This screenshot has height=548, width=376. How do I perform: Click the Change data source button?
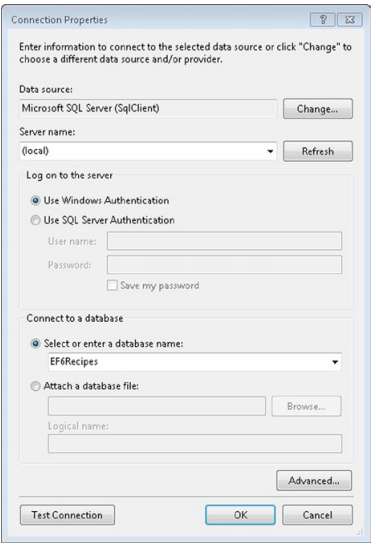click(318, 109)
